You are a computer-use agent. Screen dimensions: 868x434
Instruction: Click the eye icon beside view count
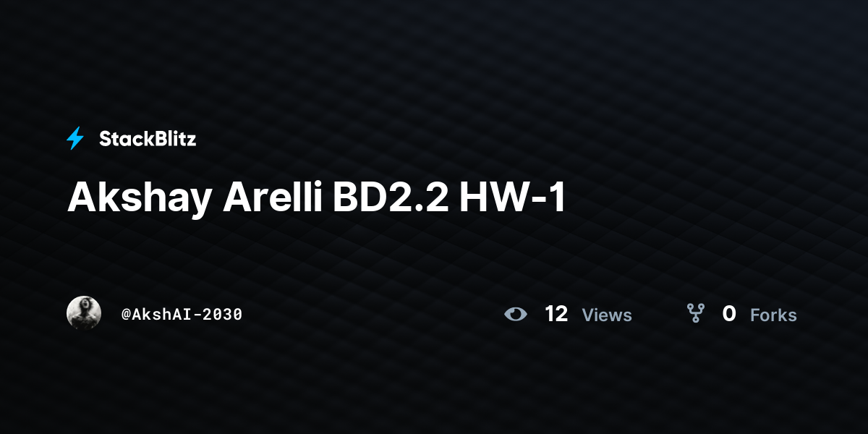(516, 314)
